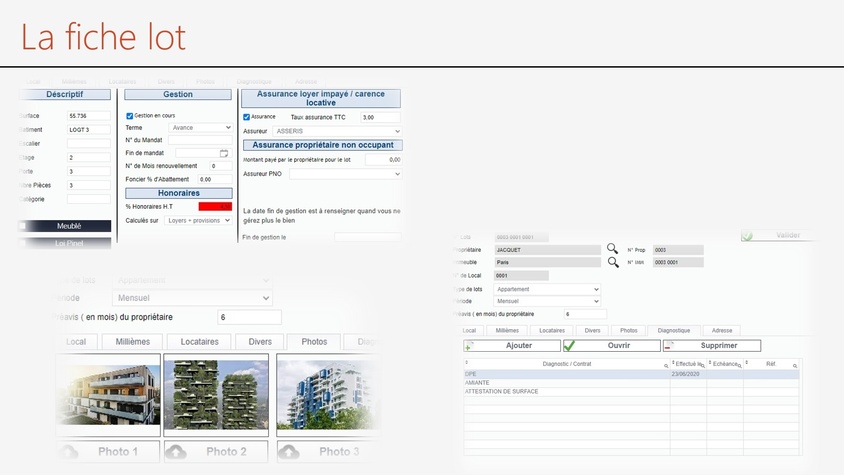Click the search icon in Réf. column header

[795, 366]
